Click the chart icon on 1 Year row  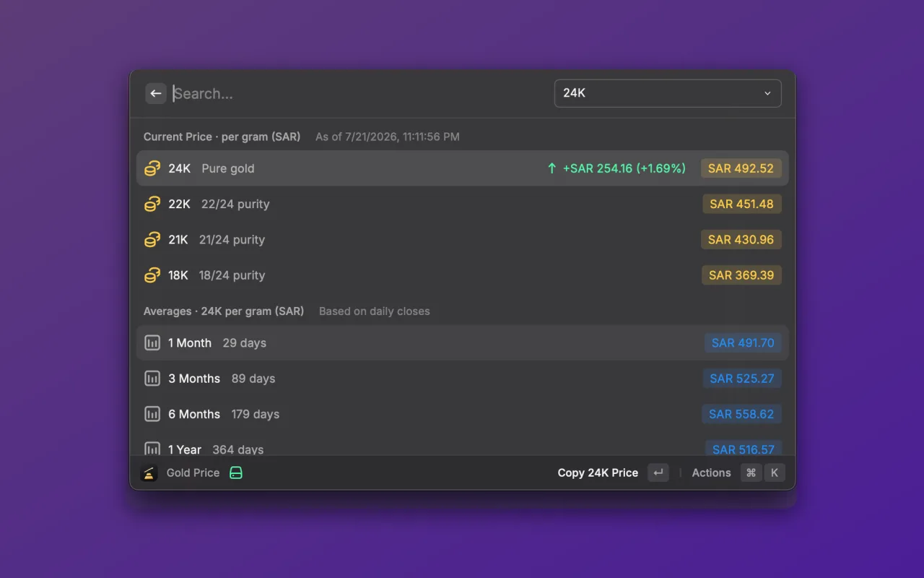152,449
